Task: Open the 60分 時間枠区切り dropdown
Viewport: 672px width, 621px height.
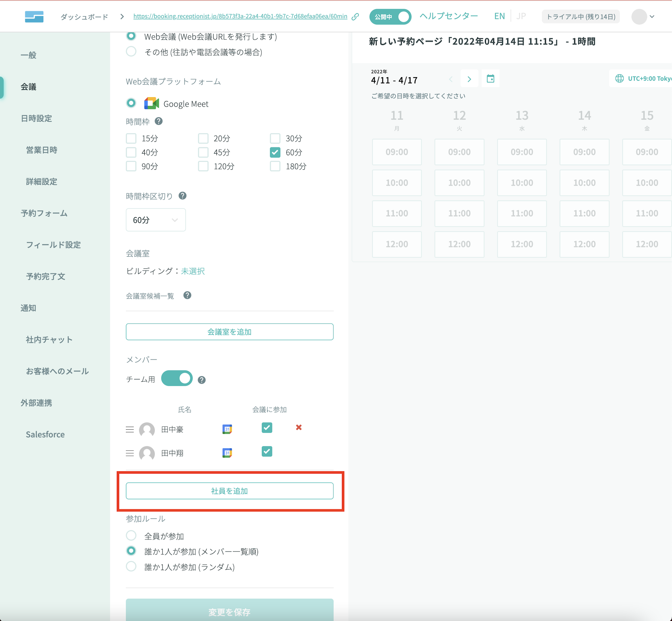Action: (156, 220)
